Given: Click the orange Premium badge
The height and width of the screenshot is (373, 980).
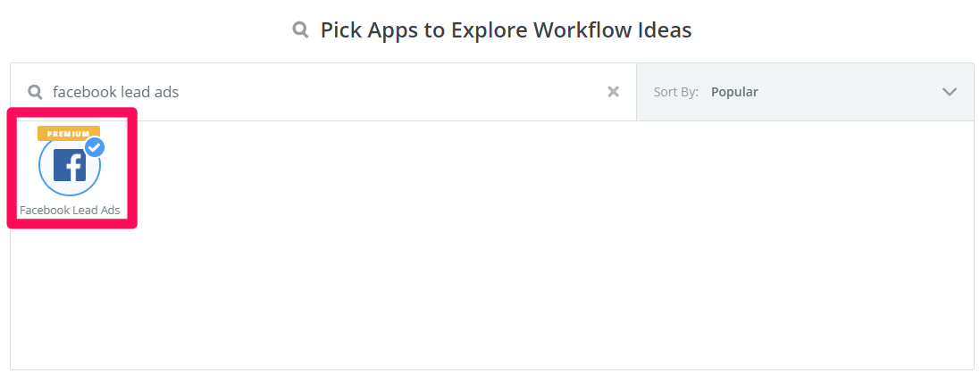Looking at the screenshot, I should [x=68, y=133].
